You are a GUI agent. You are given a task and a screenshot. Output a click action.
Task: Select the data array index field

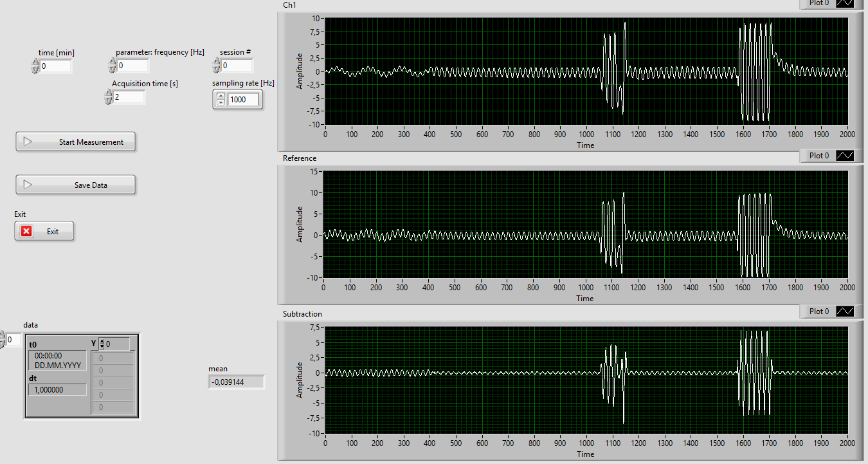click(14, 339)
